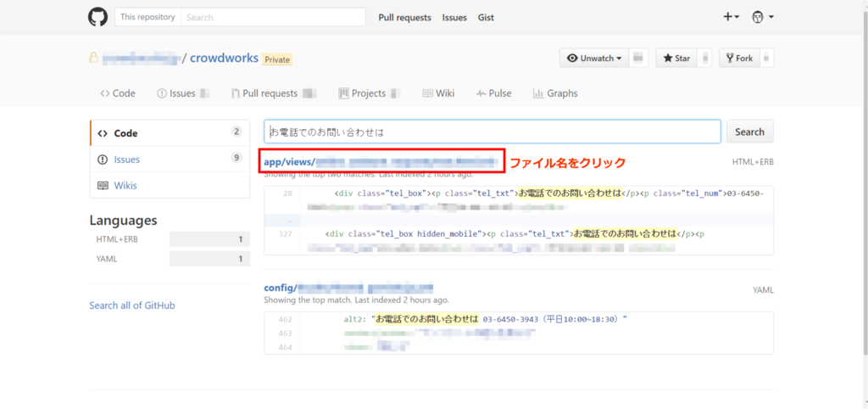Select Issues results in search sidebar
Screen dimensions: 868x409
[170, 159]
